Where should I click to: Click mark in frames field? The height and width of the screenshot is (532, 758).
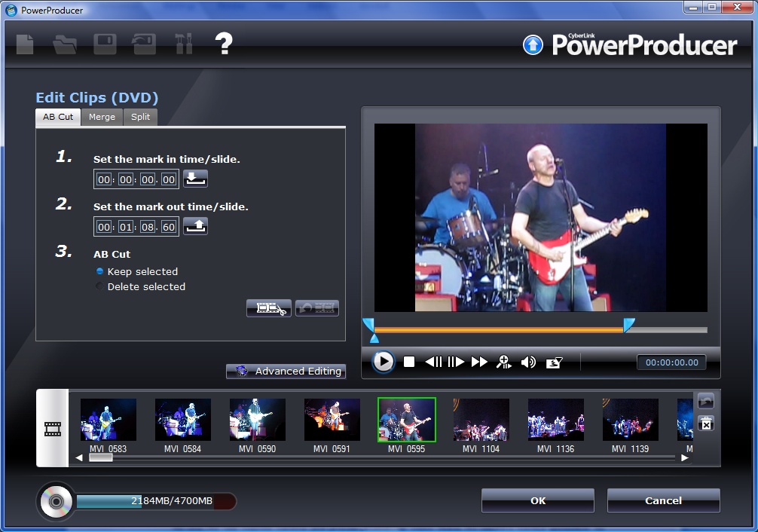[x=168, y=179]
